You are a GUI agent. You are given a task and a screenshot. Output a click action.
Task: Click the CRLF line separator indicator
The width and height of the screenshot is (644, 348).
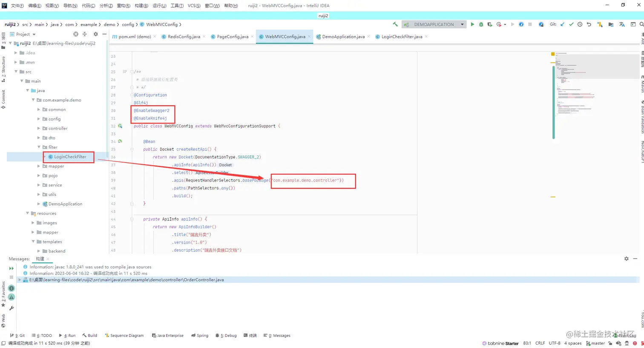click(x=540, y=343)
